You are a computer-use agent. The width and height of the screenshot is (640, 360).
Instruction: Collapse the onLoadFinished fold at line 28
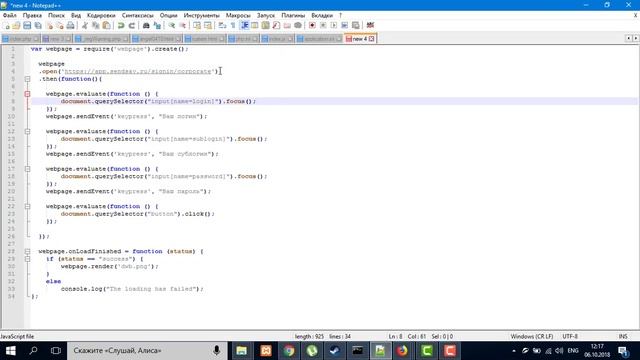tap(27, 251)
